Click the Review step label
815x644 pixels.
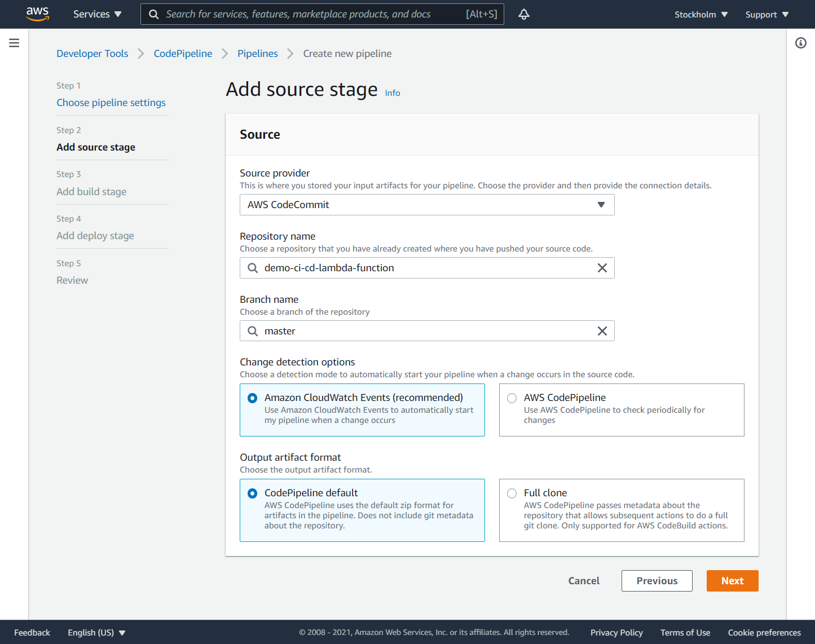pos(72,280)
